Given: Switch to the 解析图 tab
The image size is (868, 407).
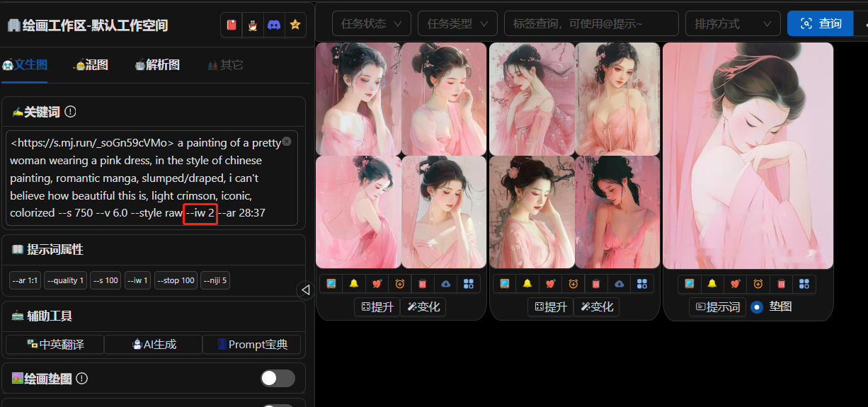Looking at the screenshot, I should tap(157, 65).
